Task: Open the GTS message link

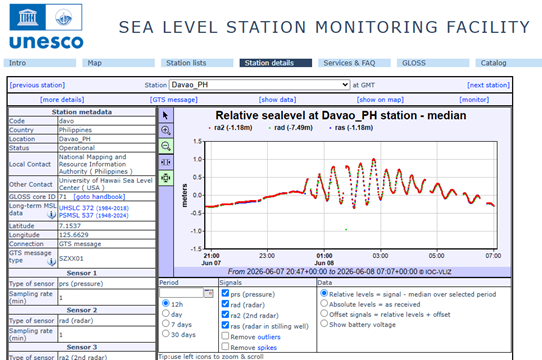Action: 174,100
